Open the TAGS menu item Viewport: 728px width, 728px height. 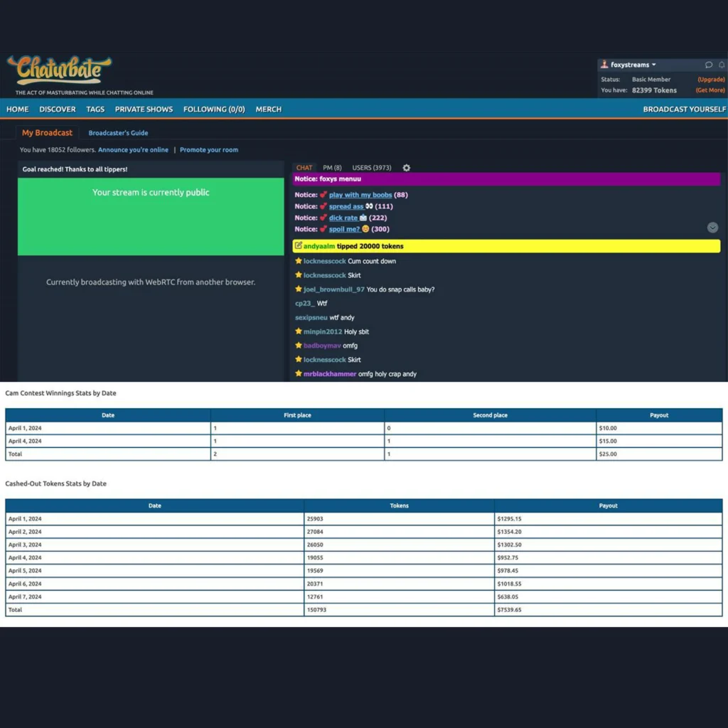coord(95,109)
